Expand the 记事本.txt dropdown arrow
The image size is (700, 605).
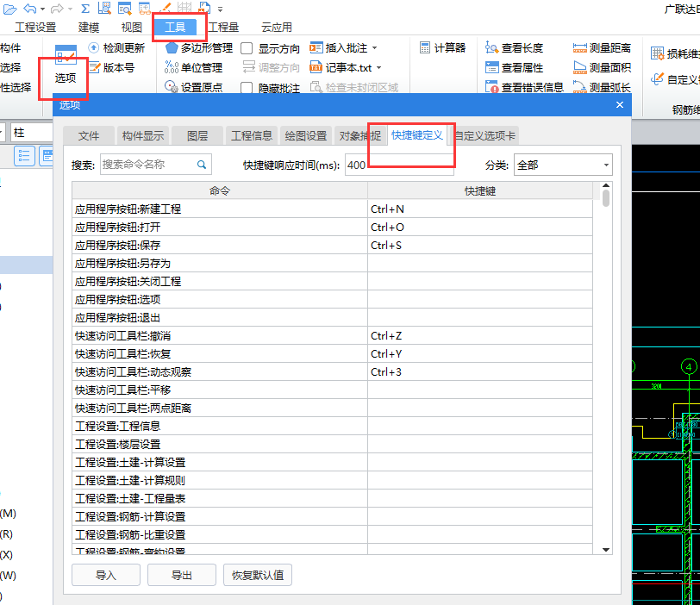coord(379,67)
